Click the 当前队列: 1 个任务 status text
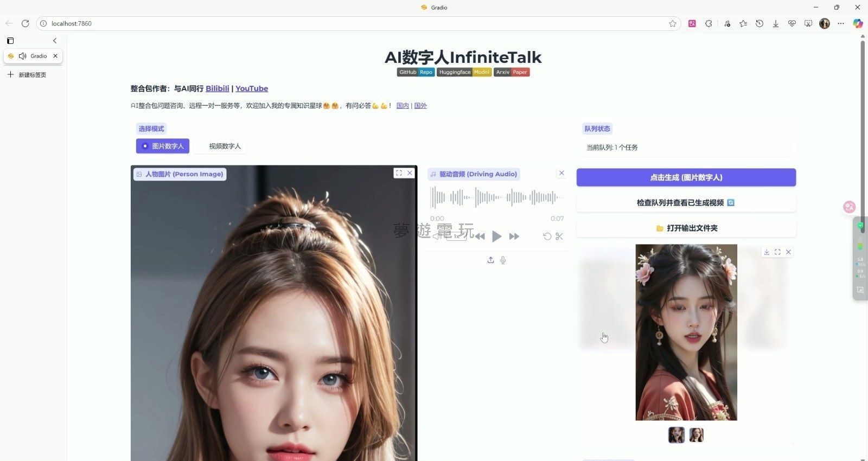868x461 pixels. 612,148
